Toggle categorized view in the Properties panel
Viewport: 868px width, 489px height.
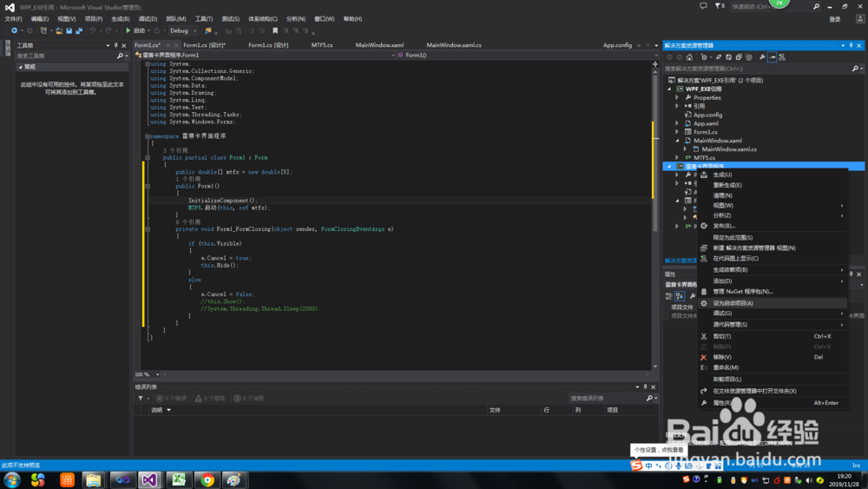tap(669, 296)
